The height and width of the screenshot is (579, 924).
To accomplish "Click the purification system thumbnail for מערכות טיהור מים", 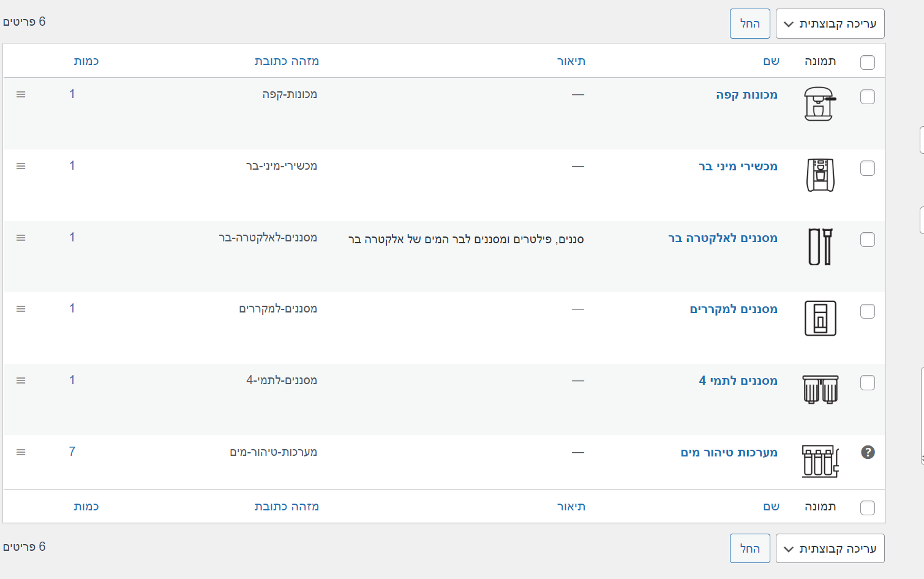I will click(x=820, y=461).
